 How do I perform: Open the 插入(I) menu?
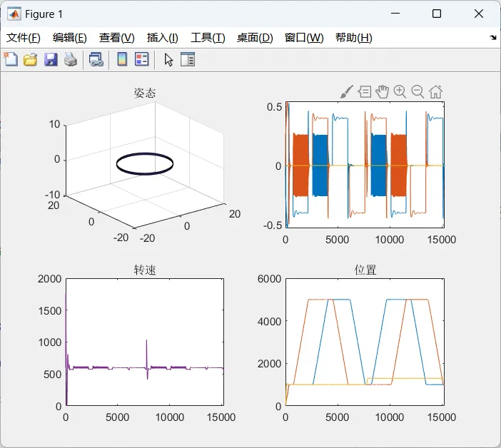pos(162,38)
